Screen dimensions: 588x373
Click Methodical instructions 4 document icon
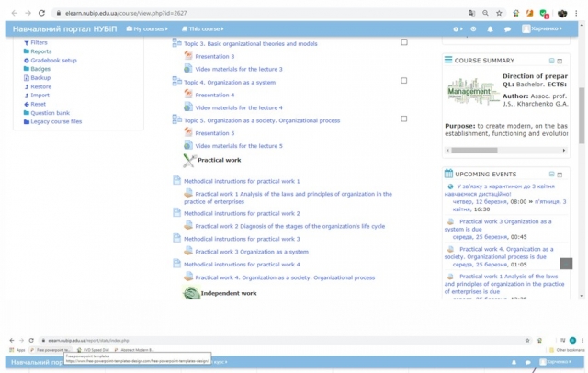point(176,264)
